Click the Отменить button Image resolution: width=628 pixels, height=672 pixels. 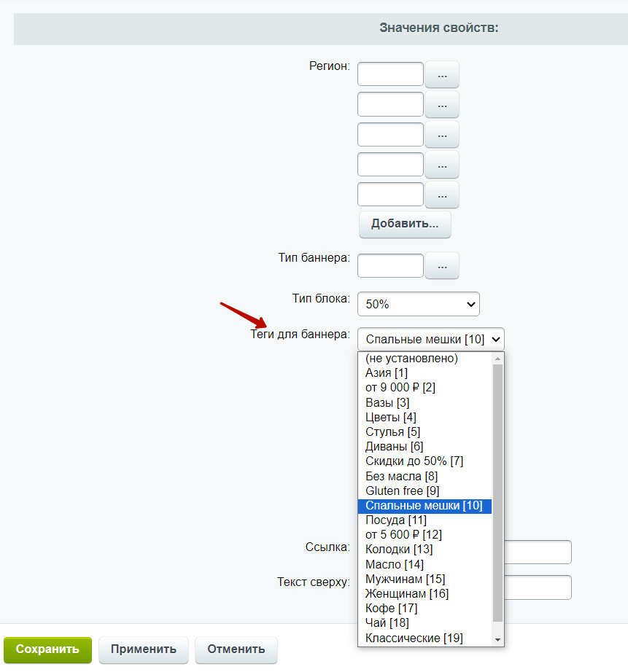point(236,649)
